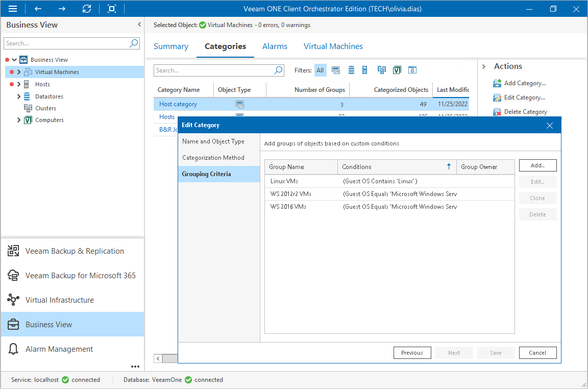Click Add Category action

tap(520, 83)
